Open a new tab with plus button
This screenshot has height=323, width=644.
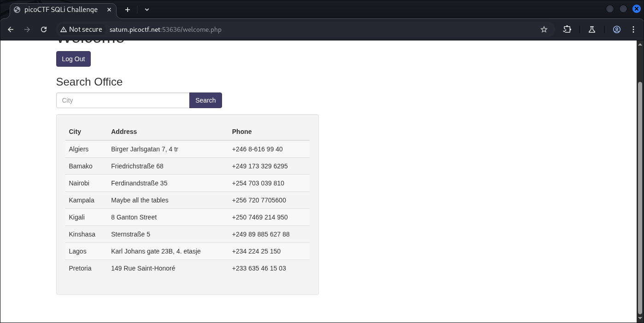pyautogui.click(x=128, y=9)
